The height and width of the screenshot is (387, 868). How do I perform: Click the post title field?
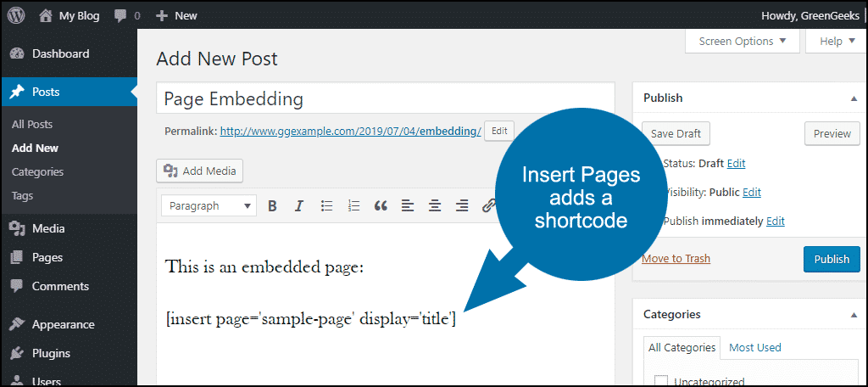tap(386, 98)
